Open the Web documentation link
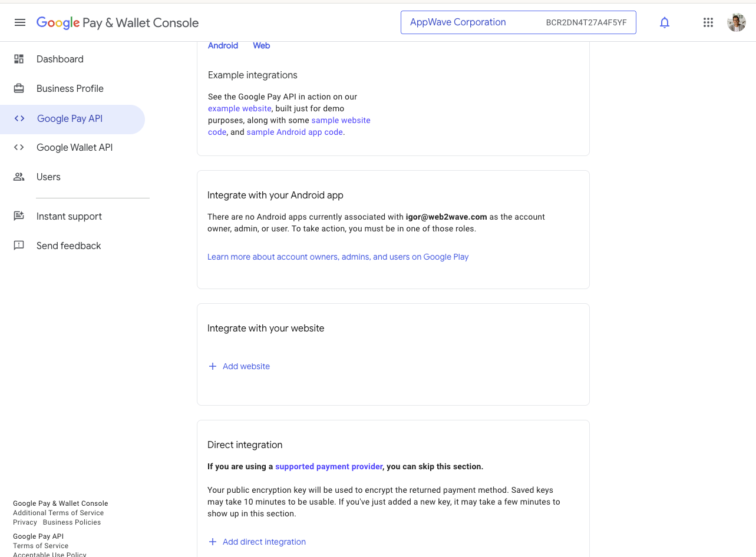The height and width of the screenshot is (557, 756). (261, 45)
